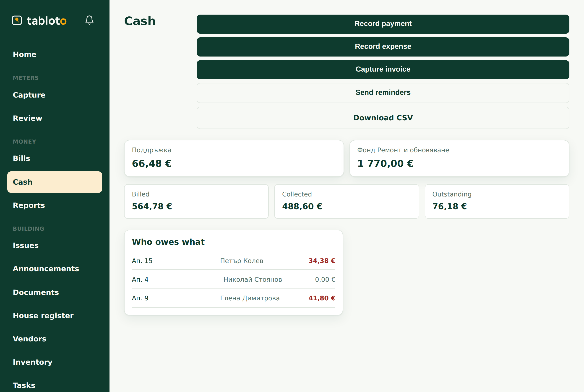Viewport: 584px width, 392px height.
Task: Click the 41,80 € owed amount
Action: click(322, 298)
